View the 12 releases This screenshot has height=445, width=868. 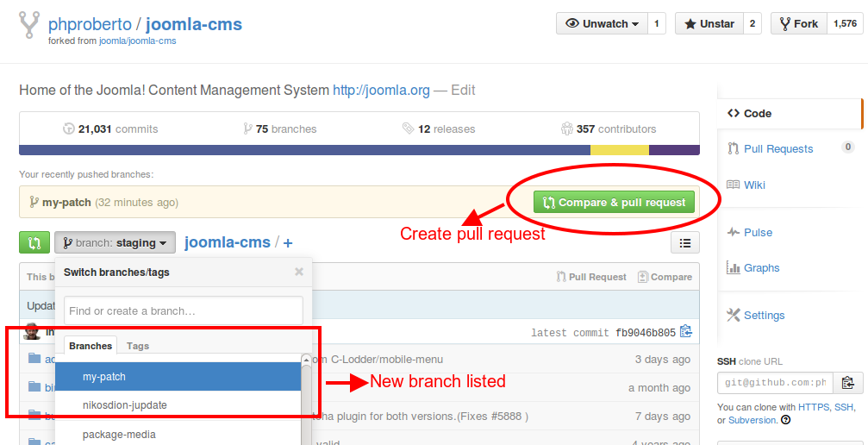[439, 129]
